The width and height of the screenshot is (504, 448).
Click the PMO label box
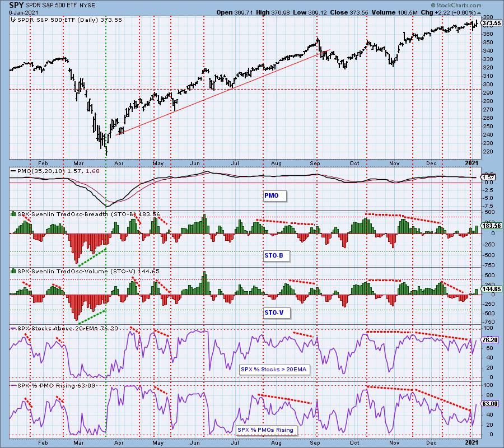pyautogui.click(x=274, y=195)
